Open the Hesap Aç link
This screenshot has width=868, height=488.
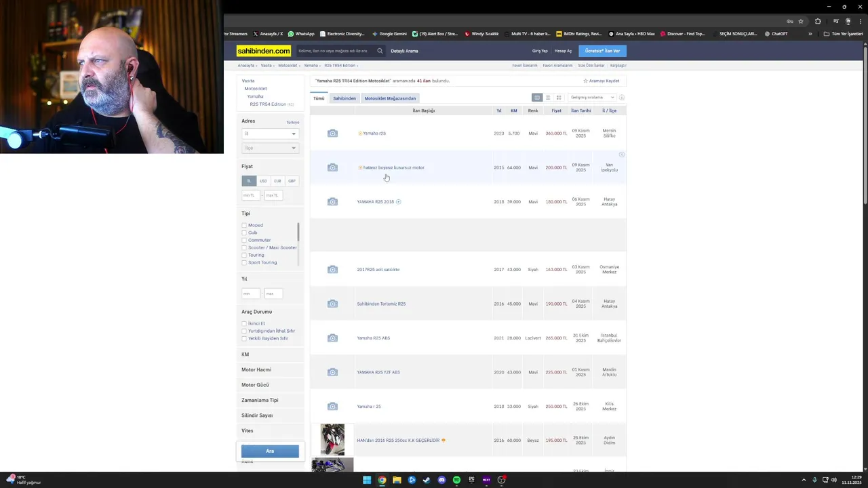point(563,51)
